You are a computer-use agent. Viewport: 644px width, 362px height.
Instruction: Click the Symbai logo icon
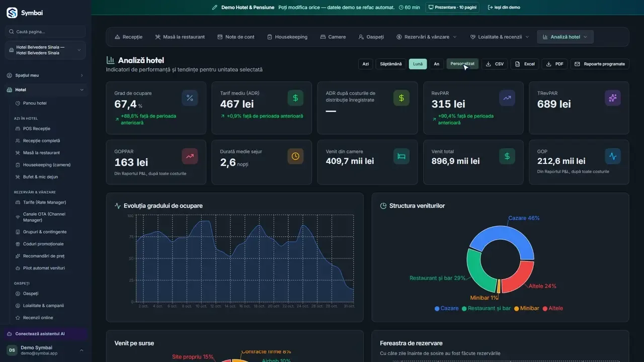[12, 13]
